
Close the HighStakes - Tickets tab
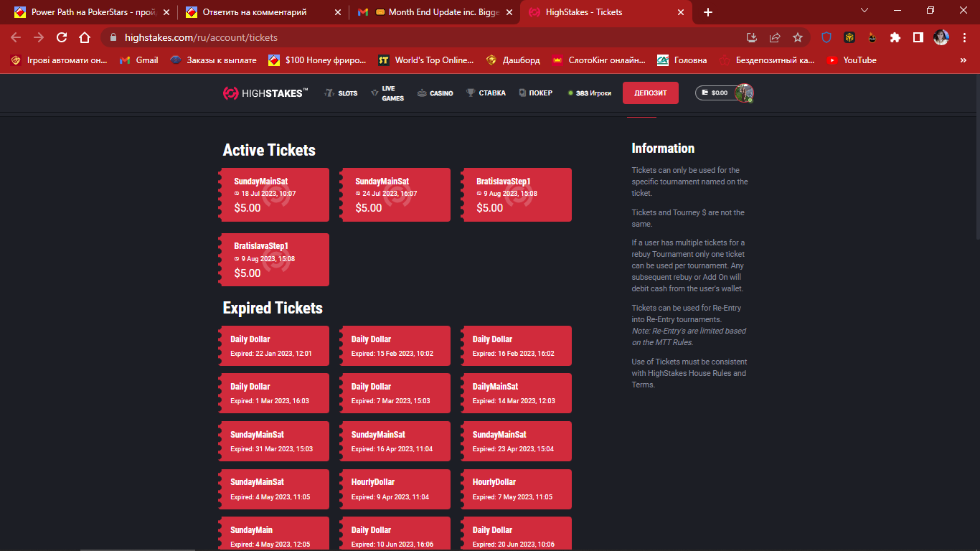pyautogui.click(x=681, y=12)
